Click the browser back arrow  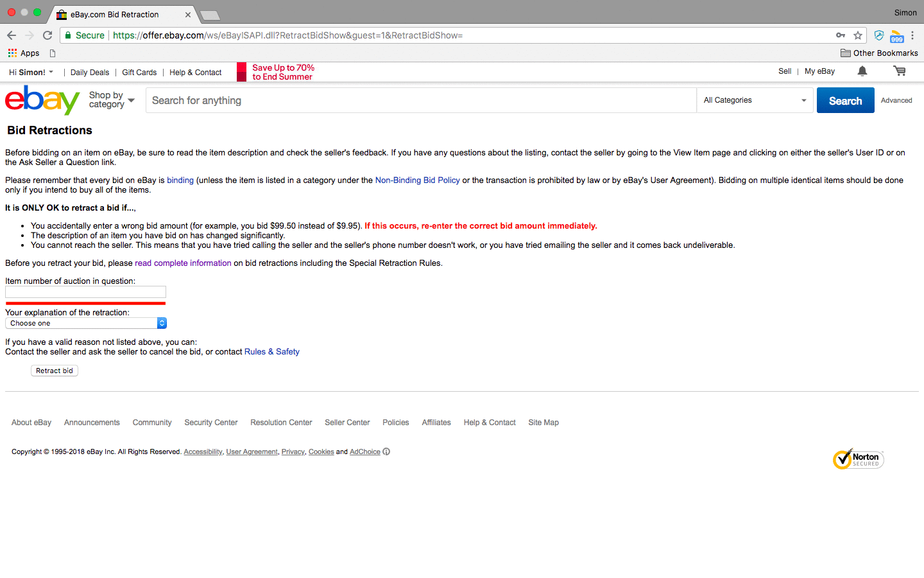click(x=12, y=35)
